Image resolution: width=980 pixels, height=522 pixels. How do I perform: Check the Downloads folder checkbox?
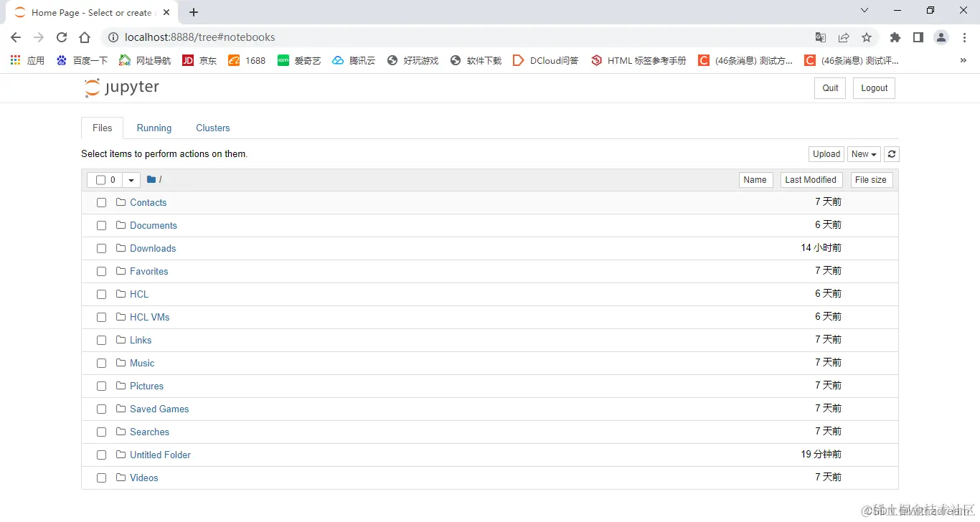101,249
